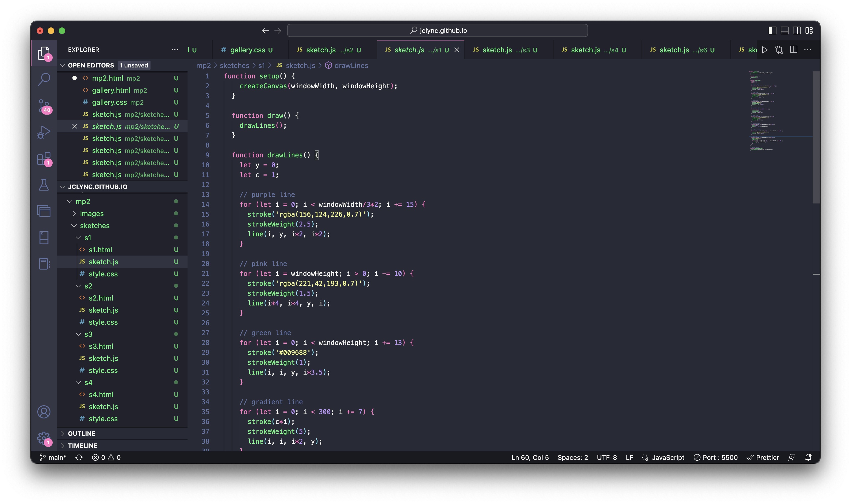851x504 pixels.
Task: Toggle Panel visibility in title bar
Action: 784,30
